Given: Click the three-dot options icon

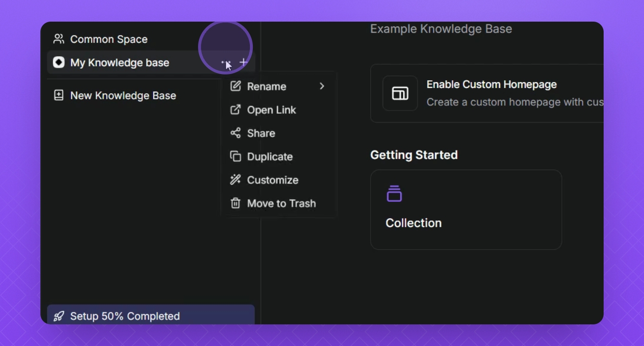Looking at the screenshot, I should click(x=225, y=62).
